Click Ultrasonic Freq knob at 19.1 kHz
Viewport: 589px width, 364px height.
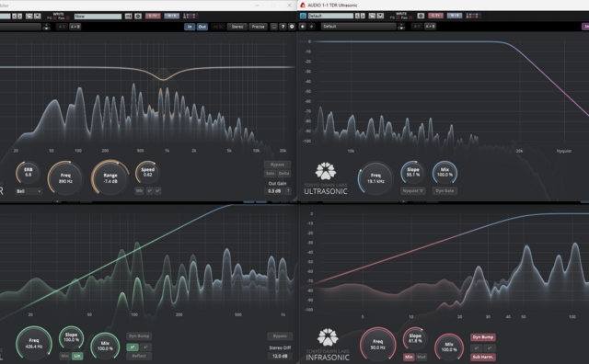[375, 178]
